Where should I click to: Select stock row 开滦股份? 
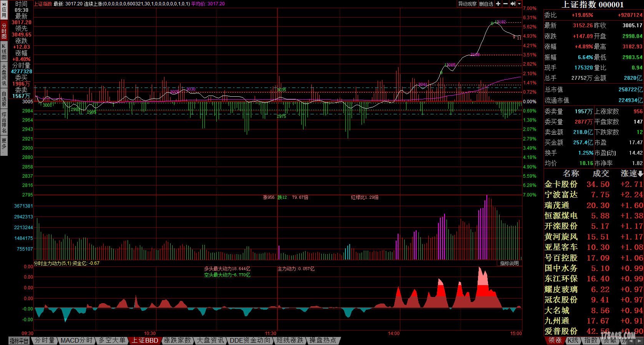[594, 226]
